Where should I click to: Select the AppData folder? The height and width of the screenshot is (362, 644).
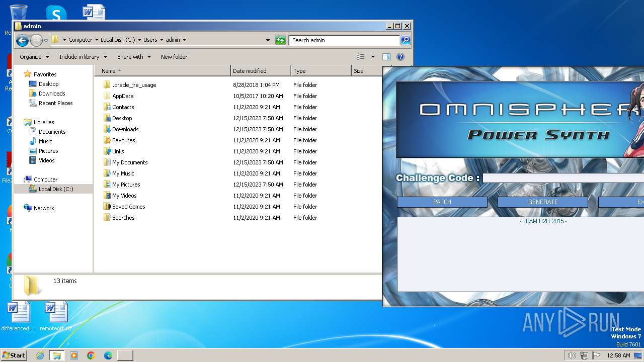coord(119,96)
